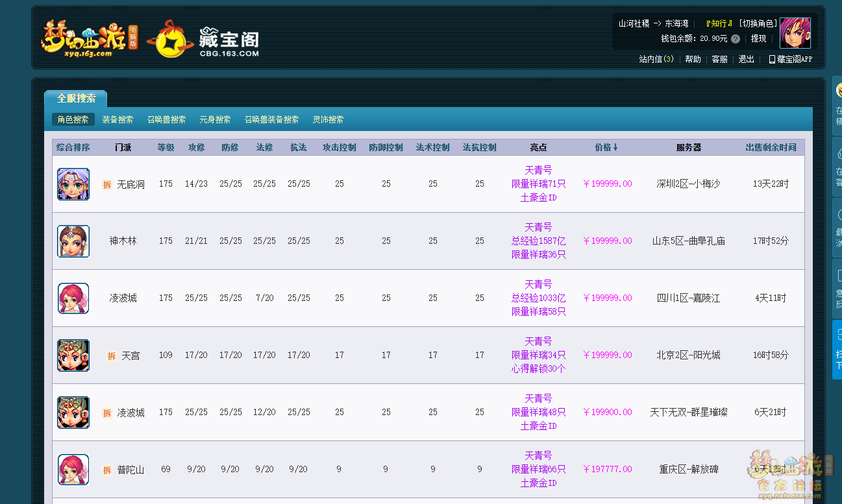Open avatar of the 神木林 character listing
The image size is (842, 504).
73,241
